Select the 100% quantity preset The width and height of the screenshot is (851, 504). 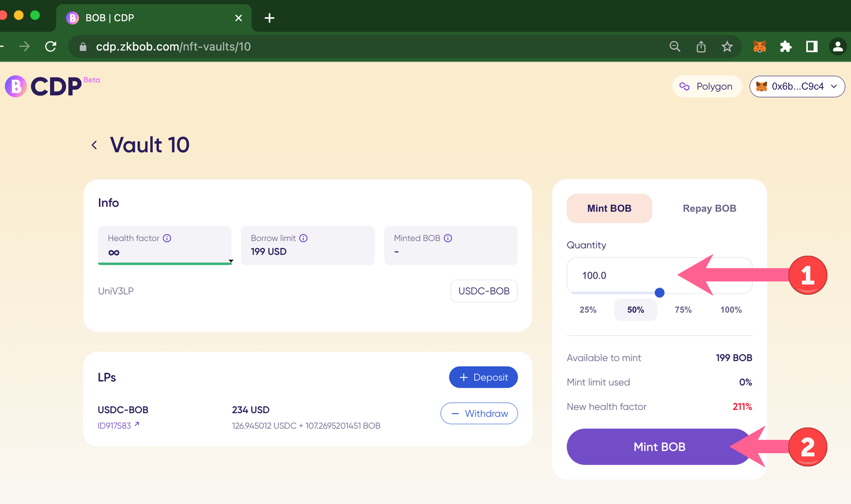tap(731, 310)
